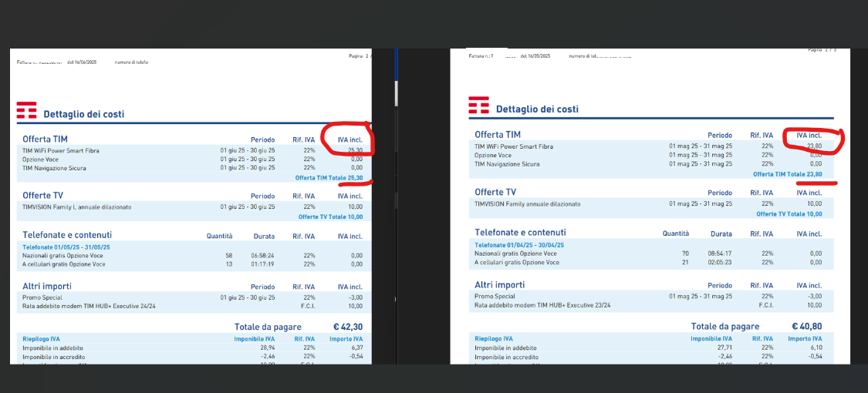Click the duration value 01:17:19
This screenshot has height=393, width=868.
click(262, 264)
